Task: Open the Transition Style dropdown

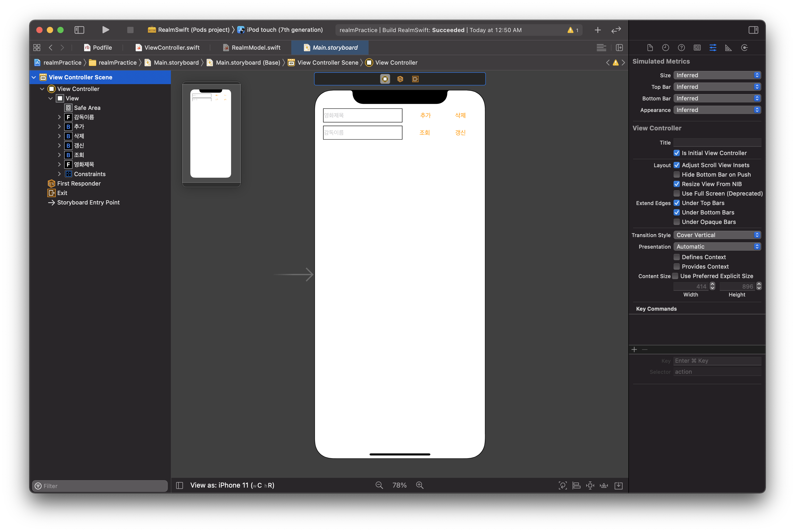Action: [x=717, y=235]
